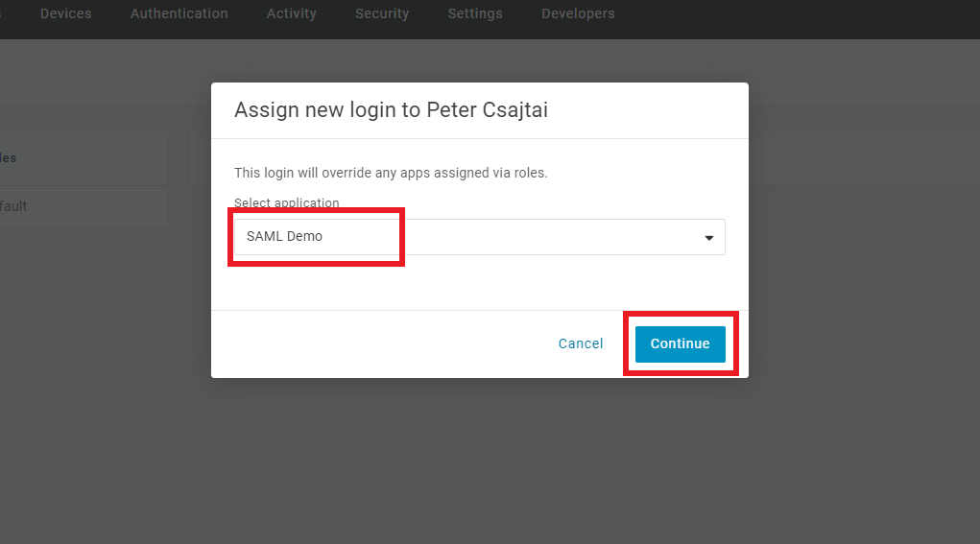Open the Settings menu
Viewport: 980px width, 544px height.
(475, 13)
